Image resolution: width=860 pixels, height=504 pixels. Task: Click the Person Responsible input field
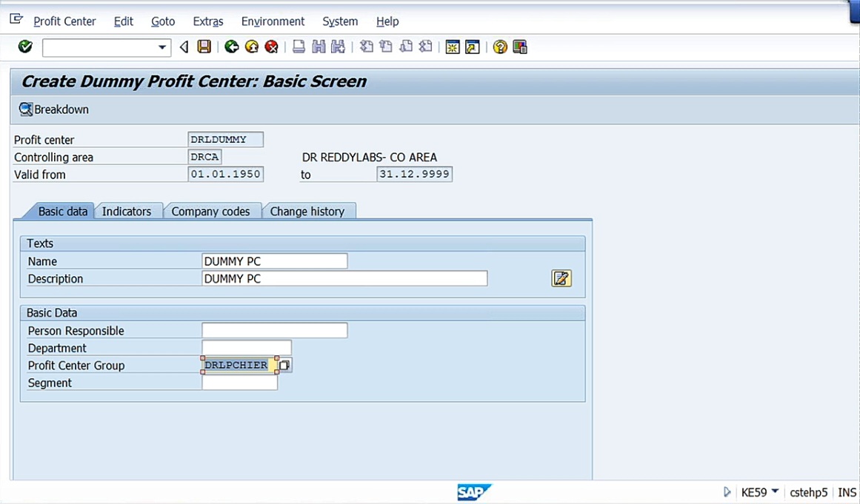pyautogui.click(x=275, y=330)
